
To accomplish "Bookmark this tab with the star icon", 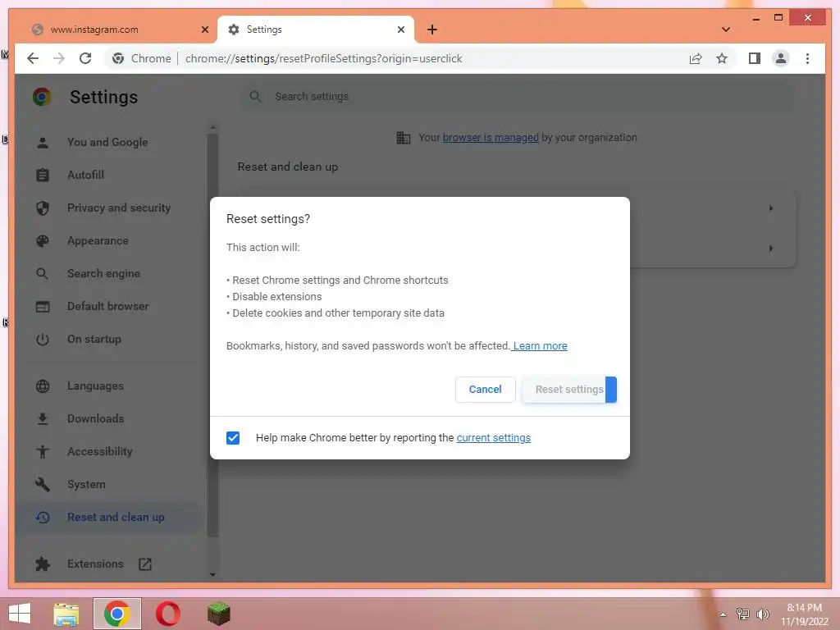I will tap(722, 58).
